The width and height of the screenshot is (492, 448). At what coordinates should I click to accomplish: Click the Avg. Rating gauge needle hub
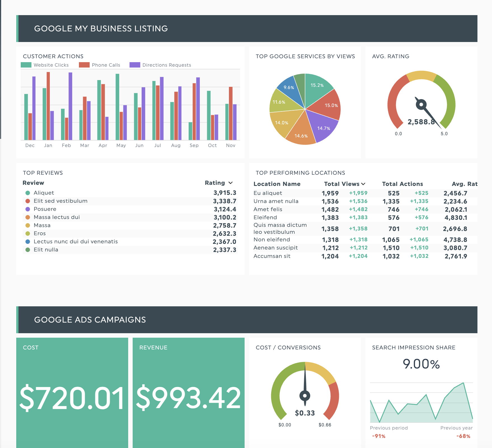pos(421,105)
